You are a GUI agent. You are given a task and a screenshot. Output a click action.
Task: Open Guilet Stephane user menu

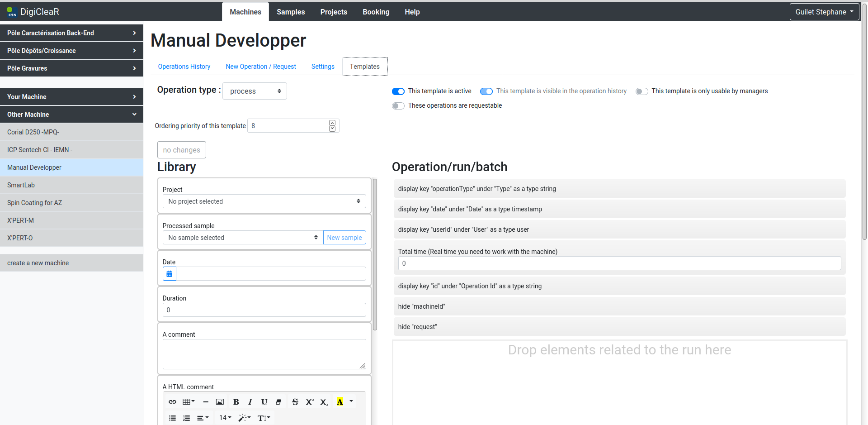point(824,12)
